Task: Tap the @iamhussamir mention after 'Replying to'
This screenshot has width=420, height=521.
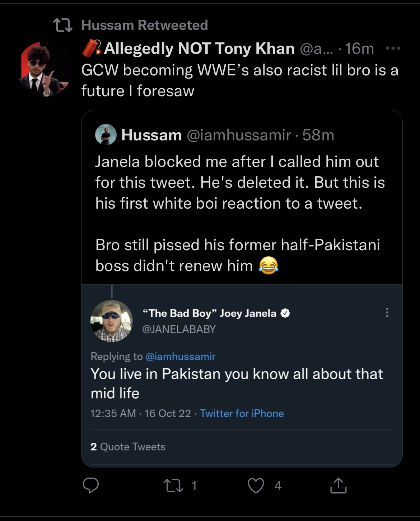Action: click(x=180, y=356)
